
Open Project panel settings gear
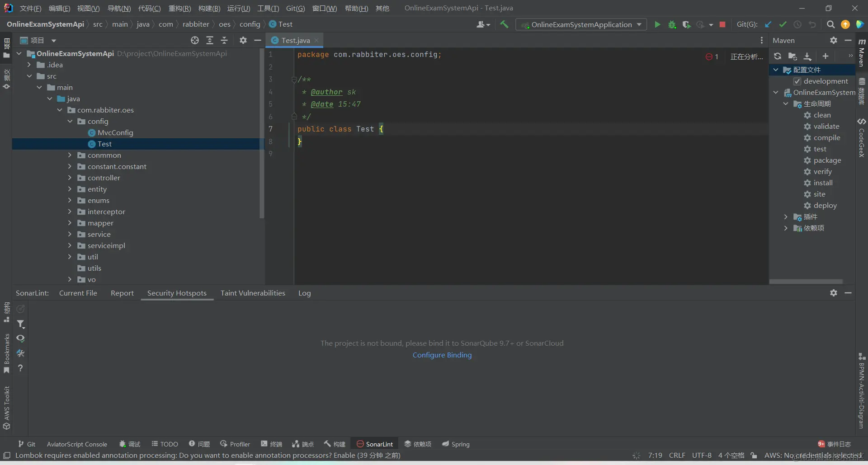coord(243,40)
